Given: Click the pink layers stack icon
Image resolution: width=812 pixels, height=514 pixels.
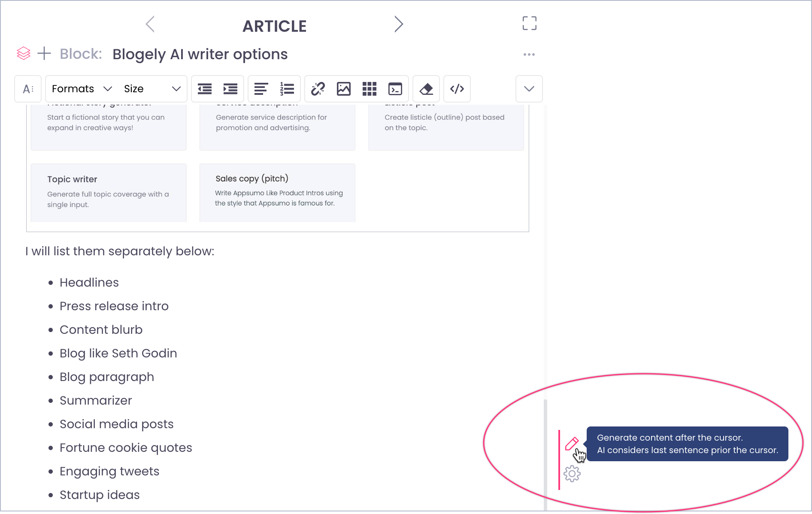Looking at the screenshot, I should [24, 54].
